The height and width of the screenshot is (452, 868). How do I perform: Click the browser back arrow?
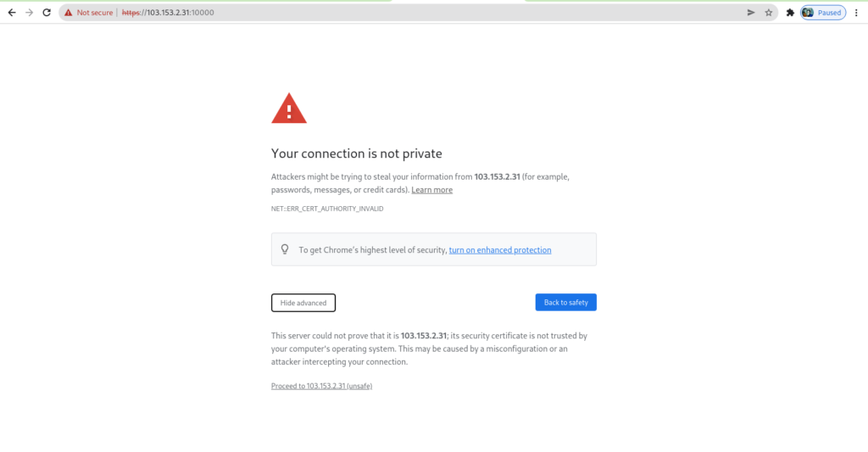click(x=12, y=13)
